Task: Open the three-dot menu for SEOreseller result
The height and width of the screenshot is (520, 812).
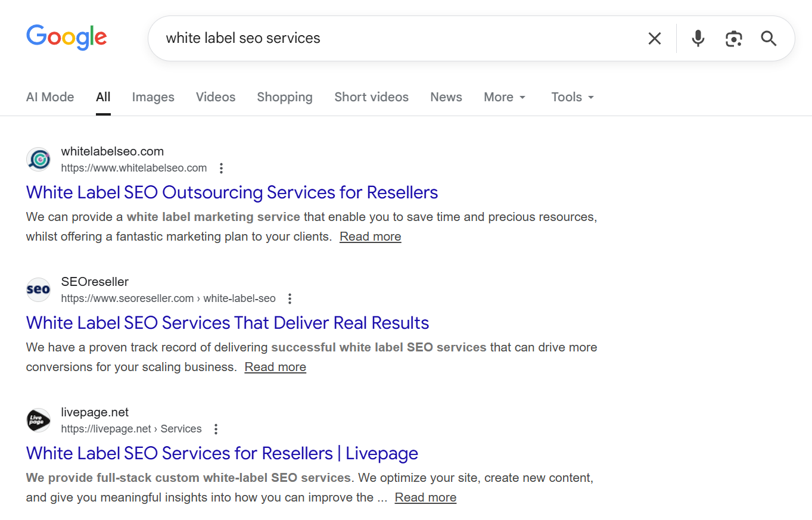Action: point(290,298)
